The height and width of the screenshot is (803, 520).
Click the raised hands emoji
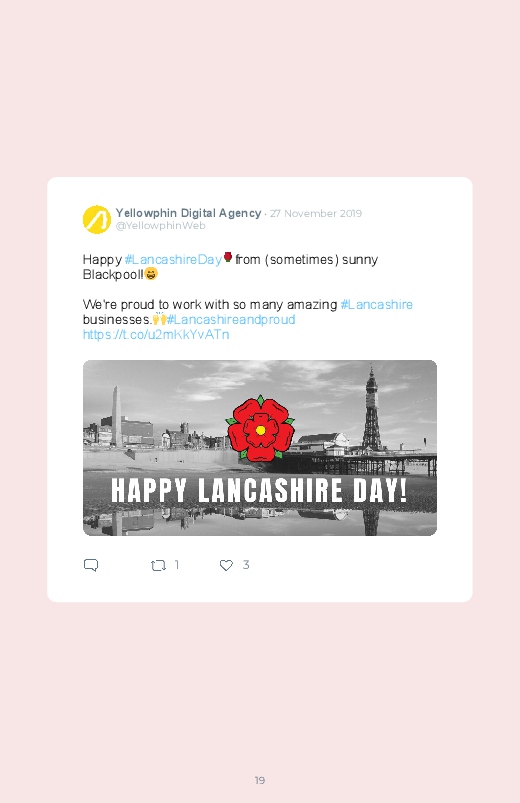160,319
